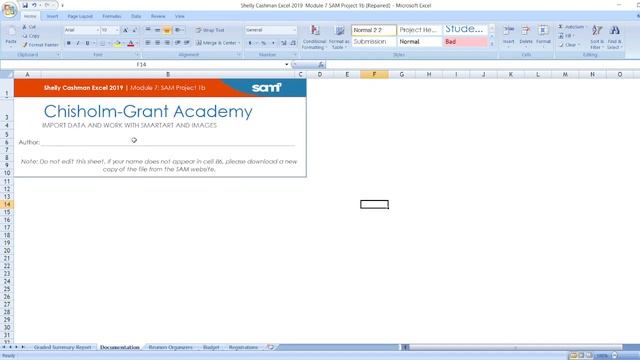Undo the last action
The width and height of the screenshot is (640, 360).
34,5
